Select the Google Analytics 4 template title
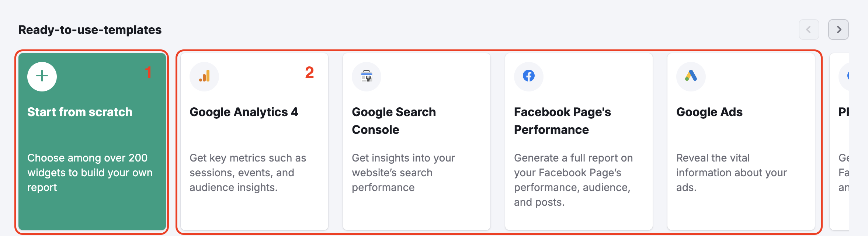 [244, 112]
